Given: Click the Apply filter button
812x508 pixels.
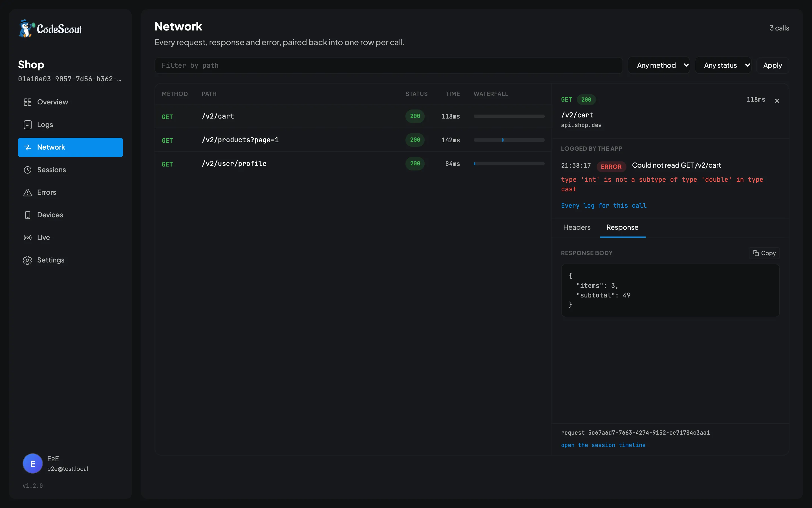Looking at the screenshot, I should [773, 65].
